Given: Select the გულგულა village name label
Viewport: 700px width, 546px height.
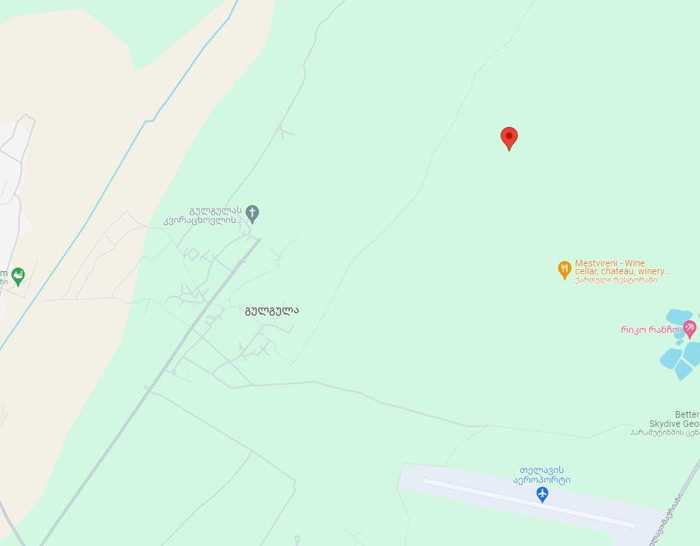Looking at the screenshot, I should tap(271, 311).
